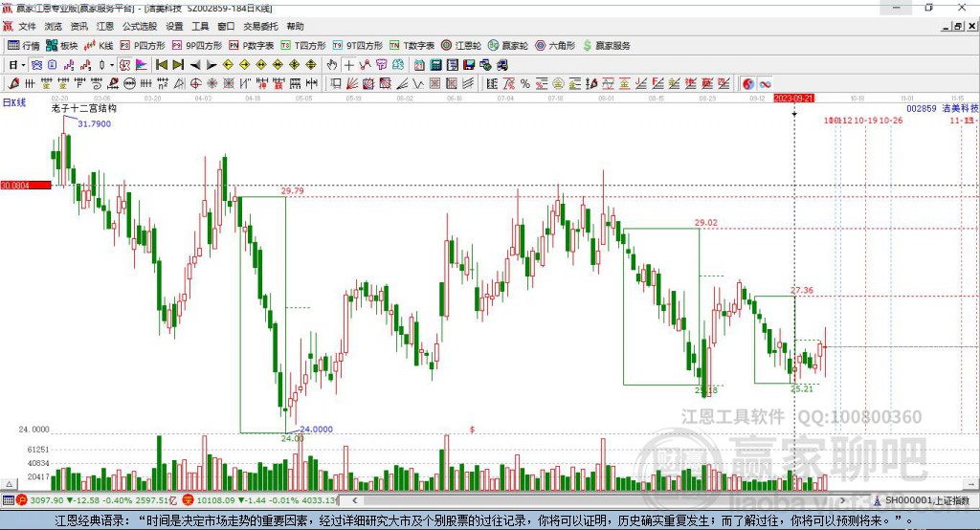The image size is (980, 530).
Task: Click the Shanghai index 3097.90 status text
Action: click(47, 500)
